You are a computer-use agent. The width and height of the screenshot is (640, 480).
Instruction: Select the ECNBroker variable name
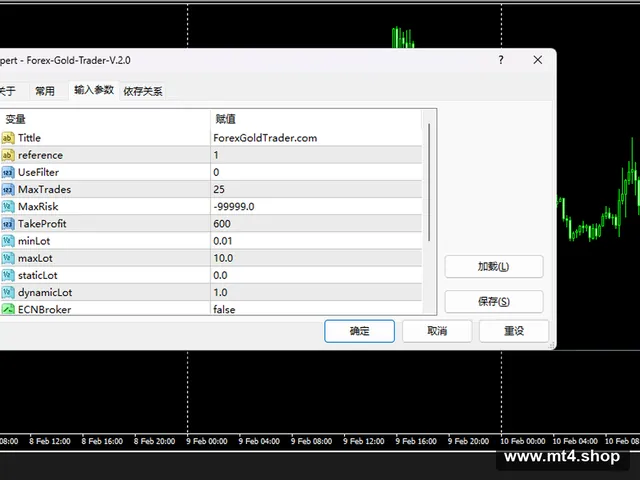(44, 309)
